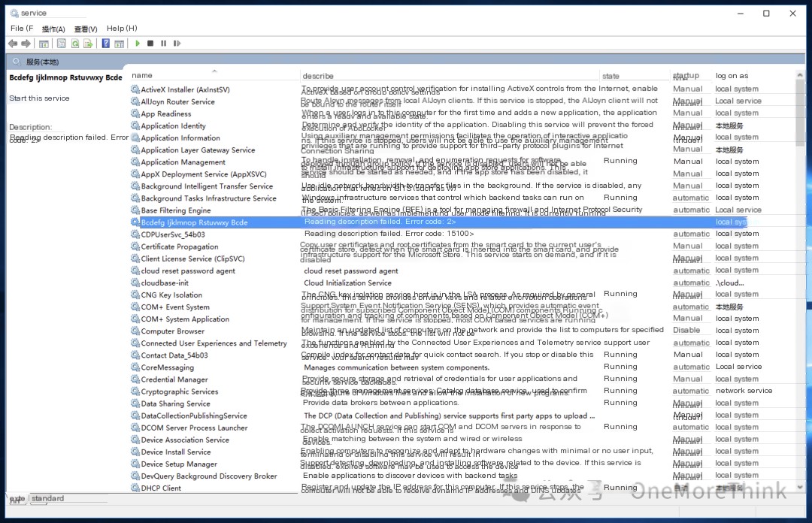Viewport: 812px width, 523px height.
Task: Click the Start this service link
Action: 39,98
